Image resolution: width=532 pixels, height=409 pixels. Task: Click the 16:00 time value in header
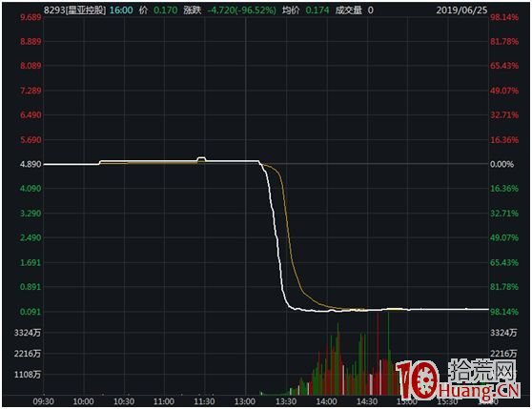pos(121,10)
